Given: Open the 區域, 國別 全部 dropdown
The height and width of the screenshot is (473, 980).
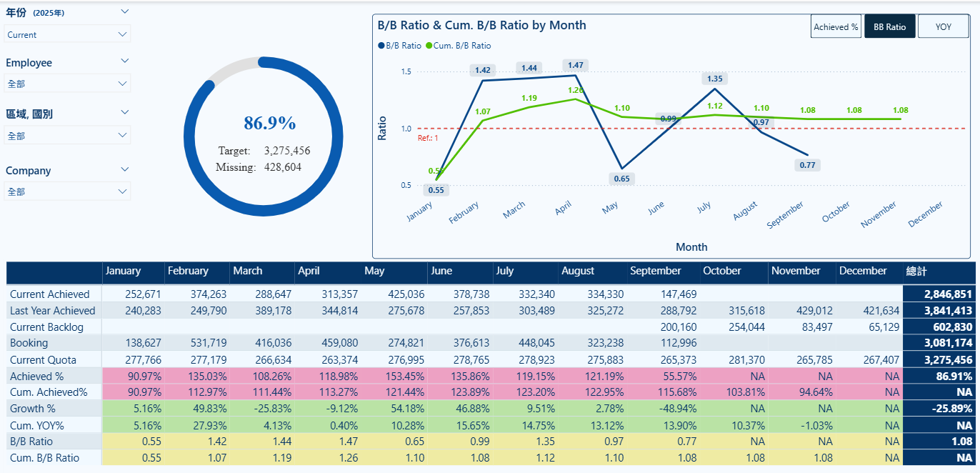Looking at the screenshot, I should (68, 135).
